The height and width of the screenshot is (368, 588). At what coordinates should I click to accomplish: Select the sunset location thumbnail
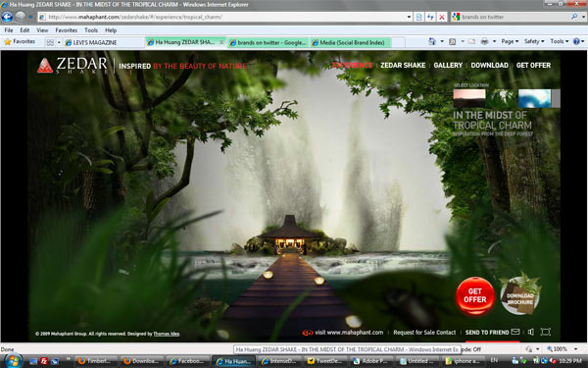[x=469, y=98]
